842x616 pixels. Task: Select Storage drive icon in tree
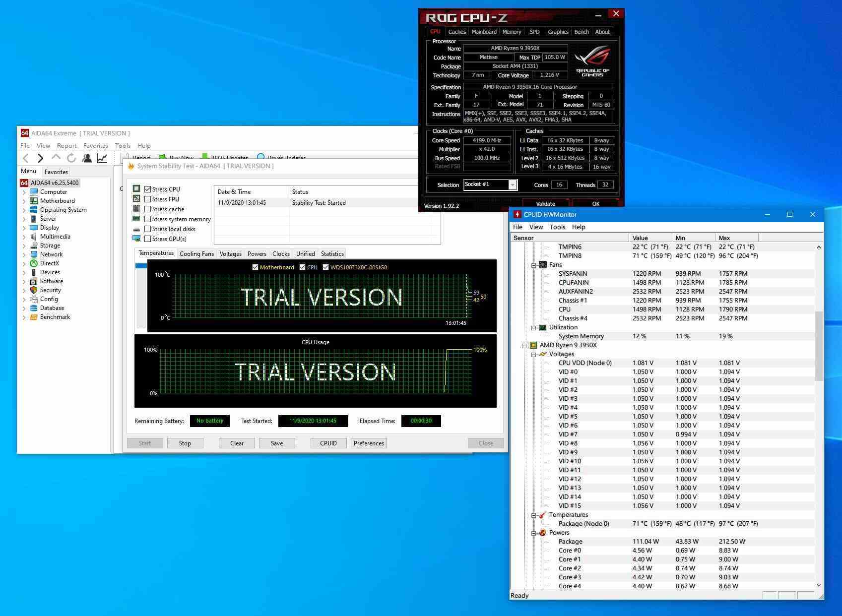pos(34,246)
